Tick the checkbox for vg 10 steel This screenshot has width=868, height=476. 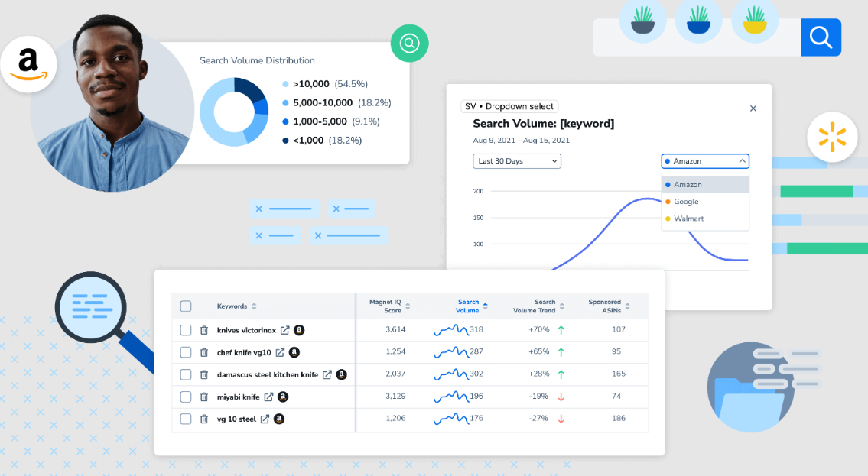(186, 419)
